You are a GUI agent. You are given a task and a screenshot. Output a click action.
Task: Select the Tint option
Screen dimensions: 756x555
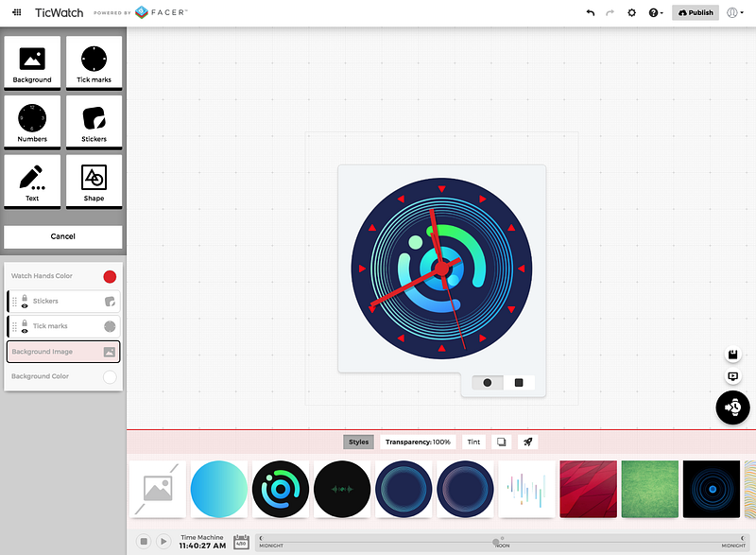(x=473, y=442)
